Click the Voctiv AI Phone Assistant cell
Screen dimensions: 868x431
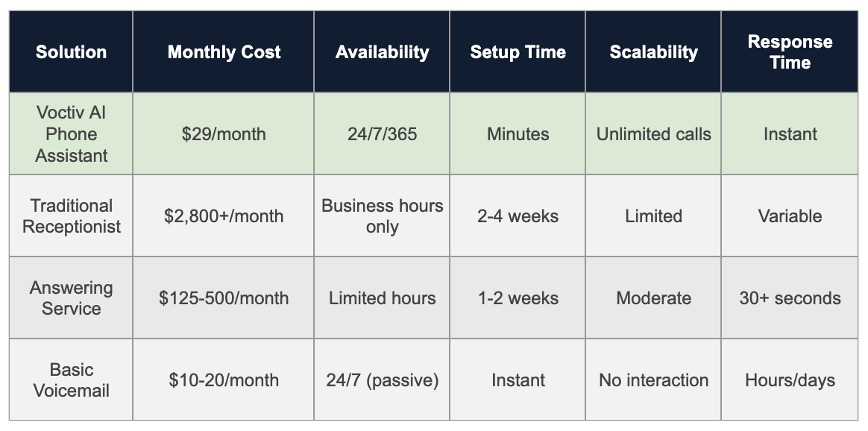[x=72, y=134]
